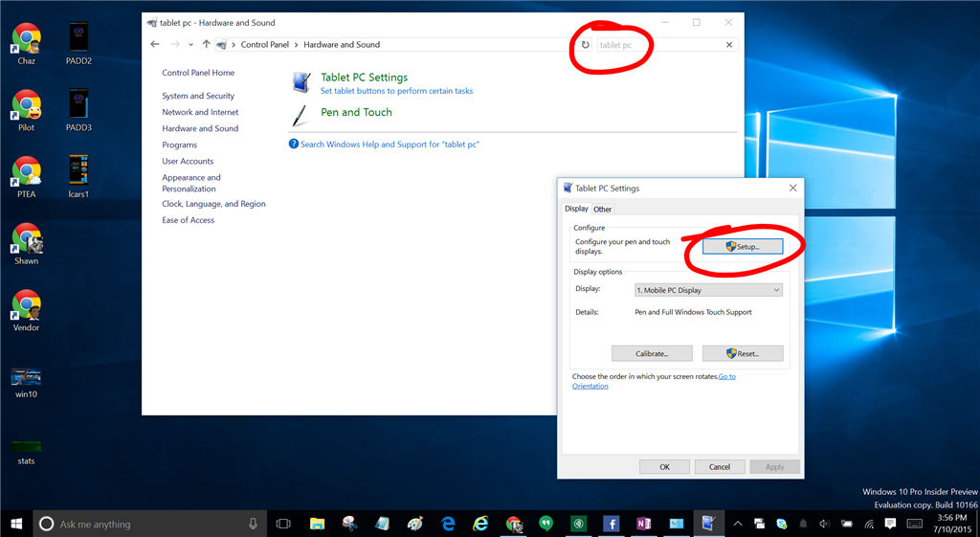Open the PTEA Chrome desktop shortcut
980x537 pixels.
tap(26, 177)
